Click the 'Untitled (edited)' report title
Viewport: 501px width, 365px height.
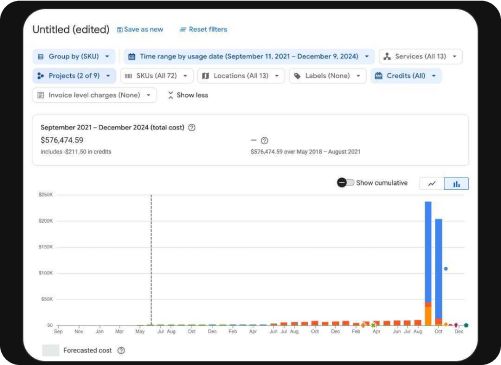click(x=71, y=29)
